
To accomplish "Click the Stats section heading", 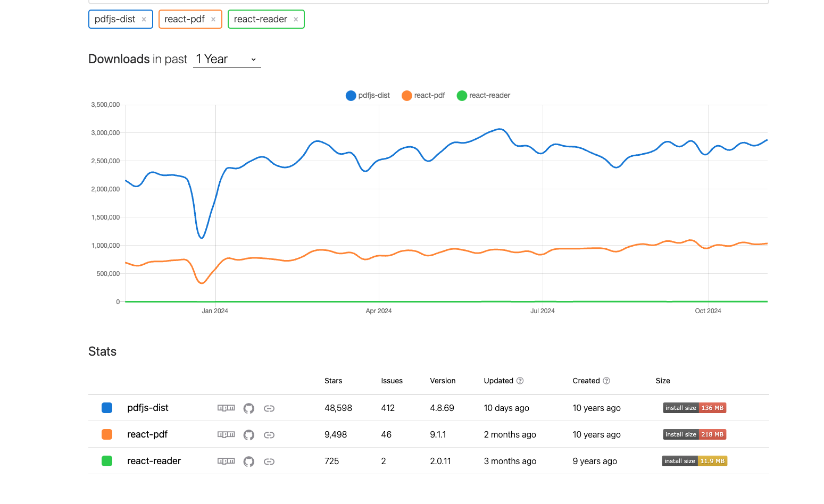I will pos(102,351).
